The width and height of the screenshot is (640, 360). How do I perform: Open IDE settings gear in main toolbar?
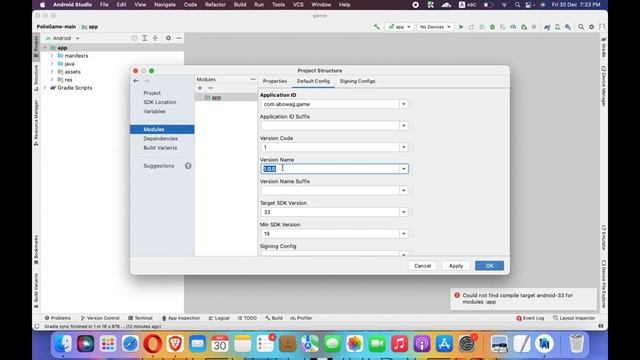591,27
